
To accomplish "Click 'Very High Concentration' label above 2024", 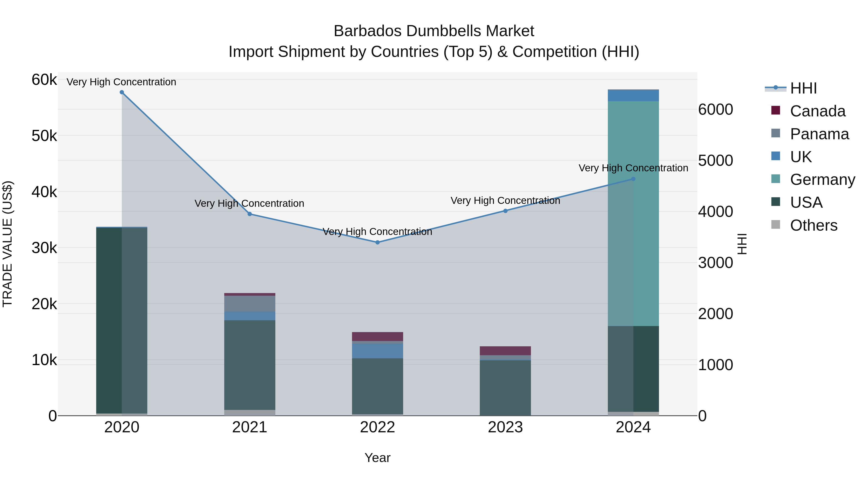I will tap(633, 168).
